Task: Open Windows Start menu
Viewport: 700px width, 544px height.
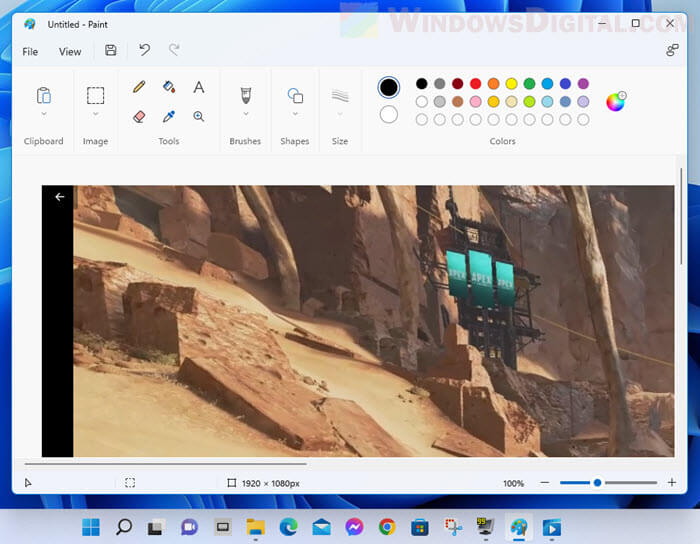Action: (x=91, y=527)
